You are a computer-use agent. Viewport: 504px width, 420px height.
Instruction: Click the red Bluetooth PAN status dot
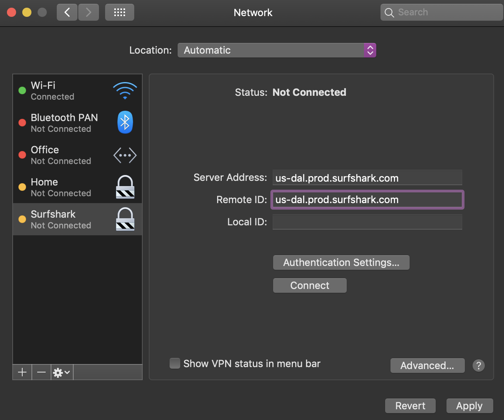click(x=22, y=123)
